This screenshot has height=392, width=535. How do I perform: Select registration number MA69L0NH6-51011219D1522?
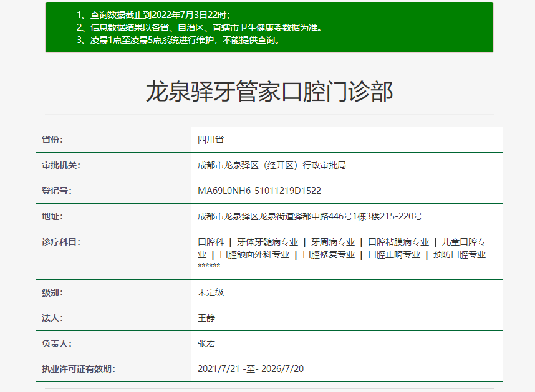[259, 191]
